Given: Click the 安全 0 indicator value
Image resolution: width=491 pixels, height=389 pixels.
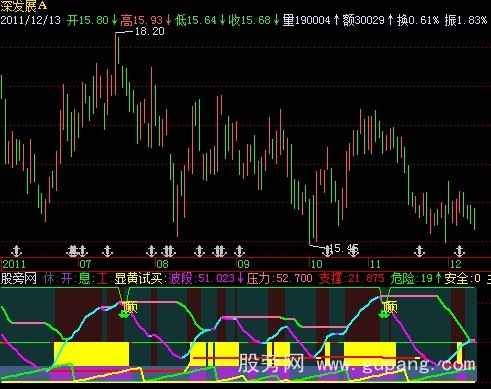Looking at the screenshot, I should tap(462, 278).
